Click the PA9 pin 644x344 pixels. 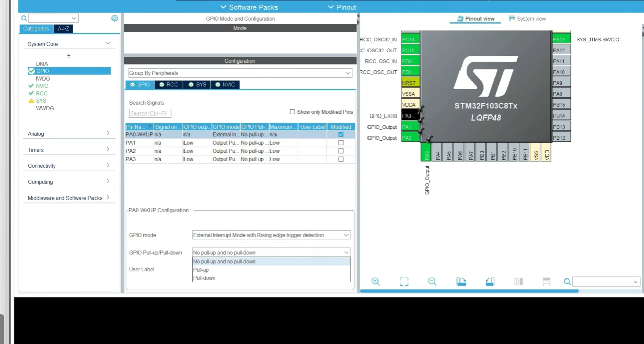click(x=561, y=83)
